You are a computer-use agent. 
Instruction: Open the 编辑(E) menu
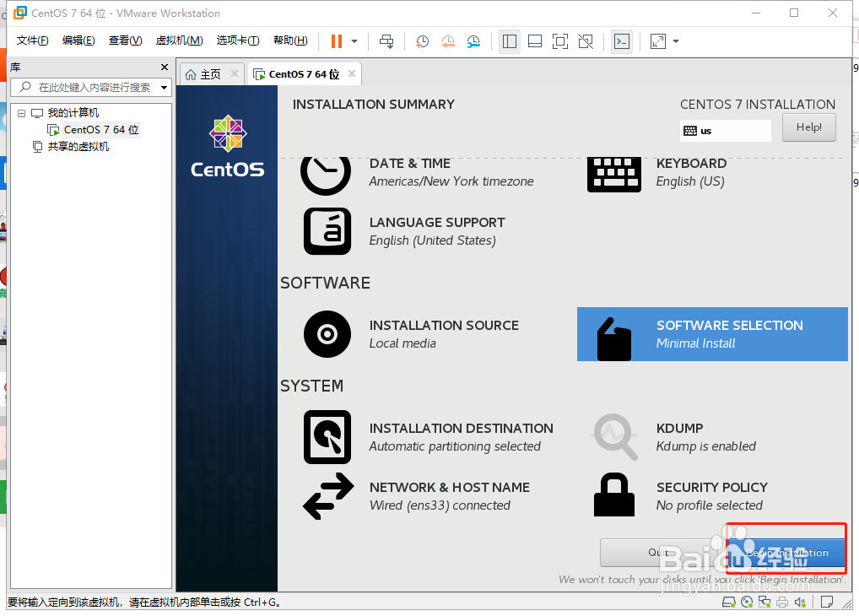(x=78, y=40)
